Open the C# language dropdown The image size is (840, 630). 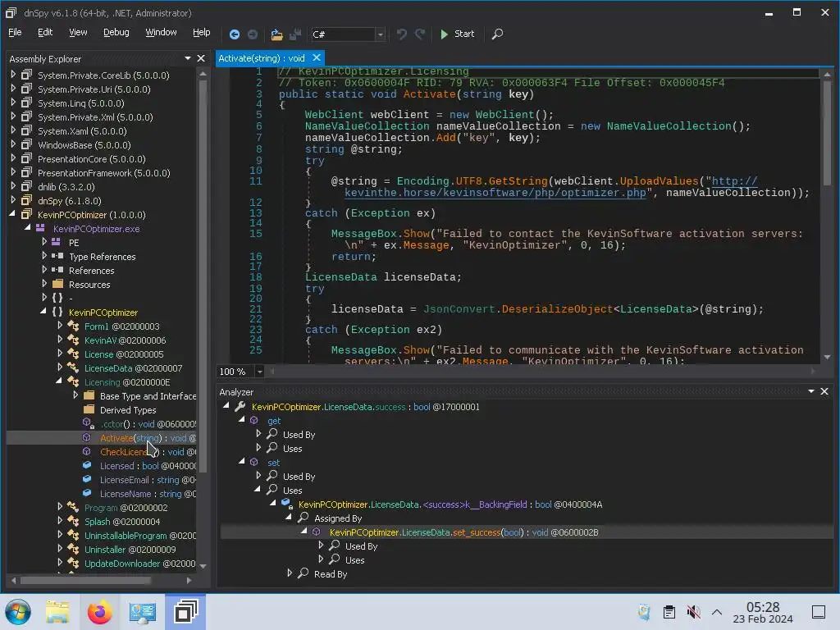pyautogui.click(x=380, y=34)
